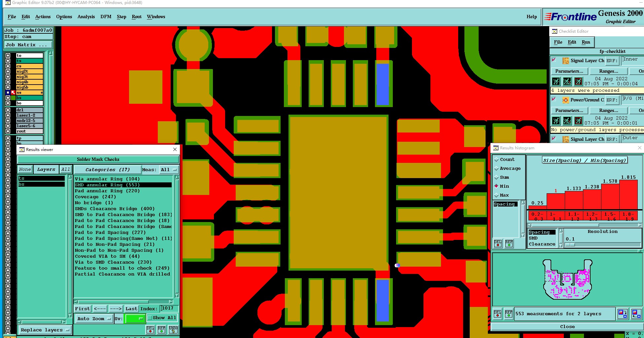Toggle checkbox for Power/Ground Check
Image resolution: width=644 pixels, height=338 pixels.
[x=554, y=99]
